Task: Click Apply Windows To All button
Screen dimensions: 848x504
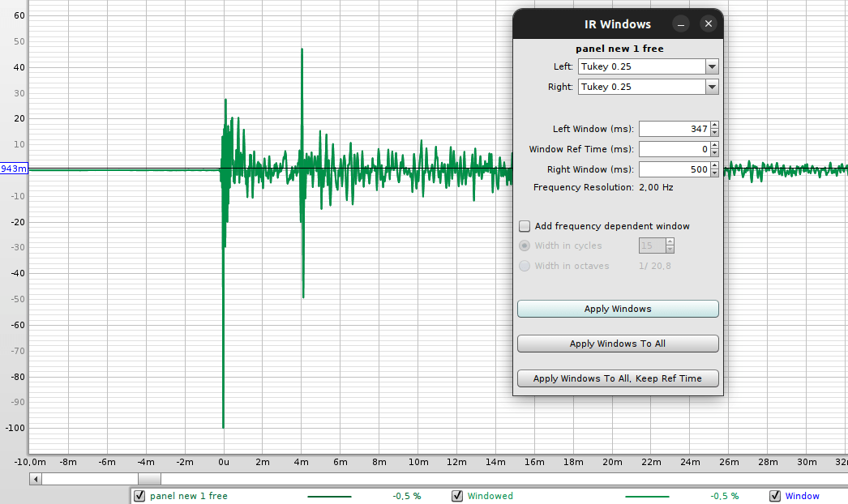Action: point(618,344)
